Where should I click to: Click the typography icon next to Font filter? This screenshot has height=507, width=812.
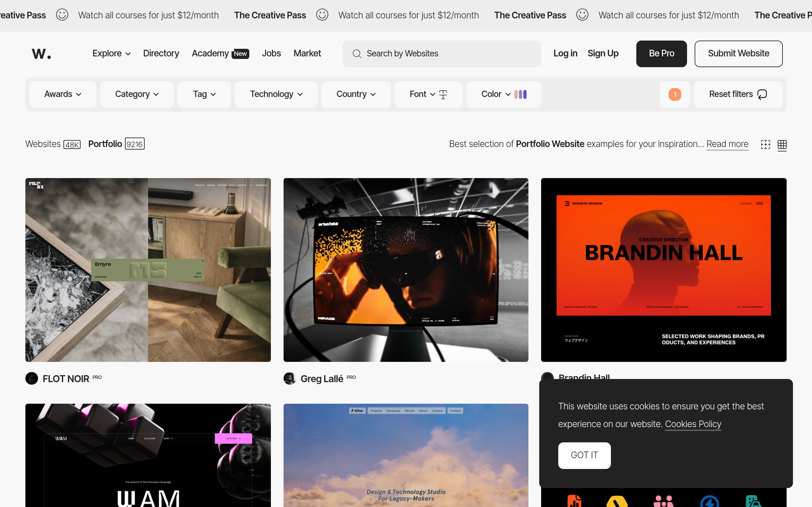(x=443, y=94)
